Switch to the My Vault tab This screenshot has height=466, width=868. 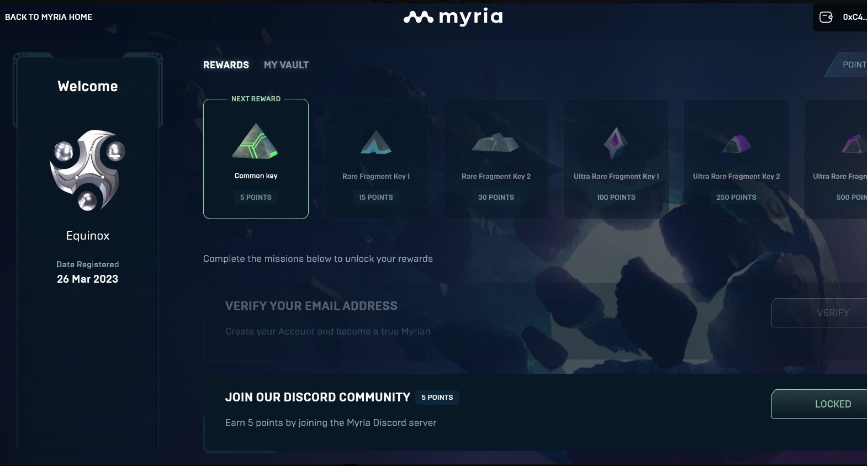pos(286,65)
